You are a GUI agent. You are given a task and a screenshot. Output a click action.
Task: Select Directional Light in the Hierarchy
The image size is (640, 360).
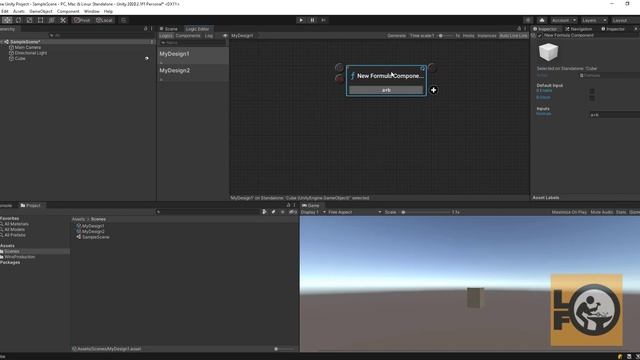pyautogui.click(x=30, y=53)
